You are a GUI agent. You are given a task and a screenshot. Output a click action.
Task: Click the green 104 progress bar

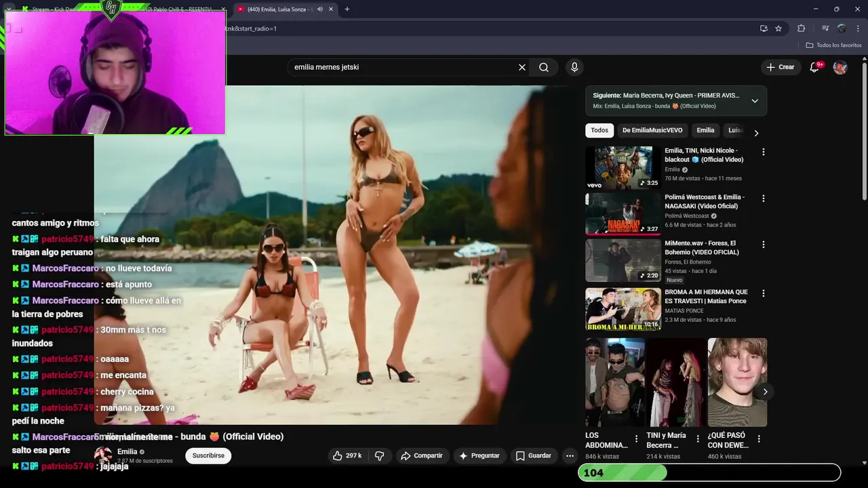point(709,472)
